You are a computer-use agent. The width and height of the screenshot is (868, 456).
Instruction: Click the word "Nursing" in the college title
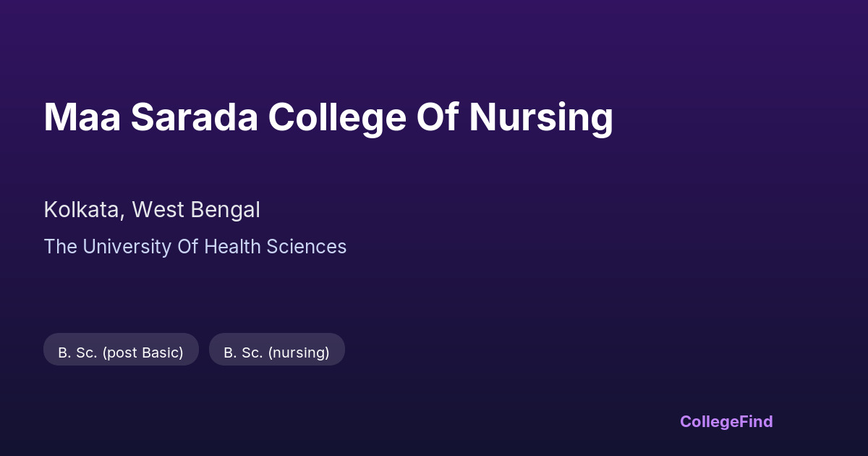pos(541,119)
